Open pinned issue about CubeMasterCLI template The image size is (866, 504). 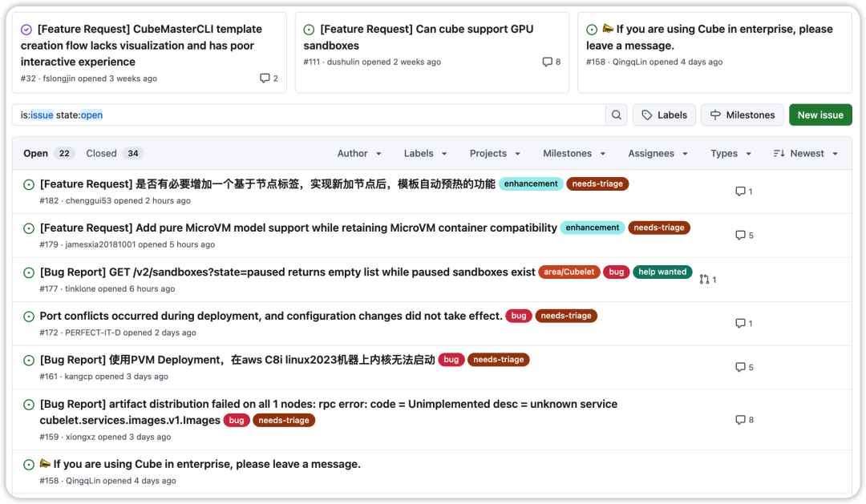point(141,45)
